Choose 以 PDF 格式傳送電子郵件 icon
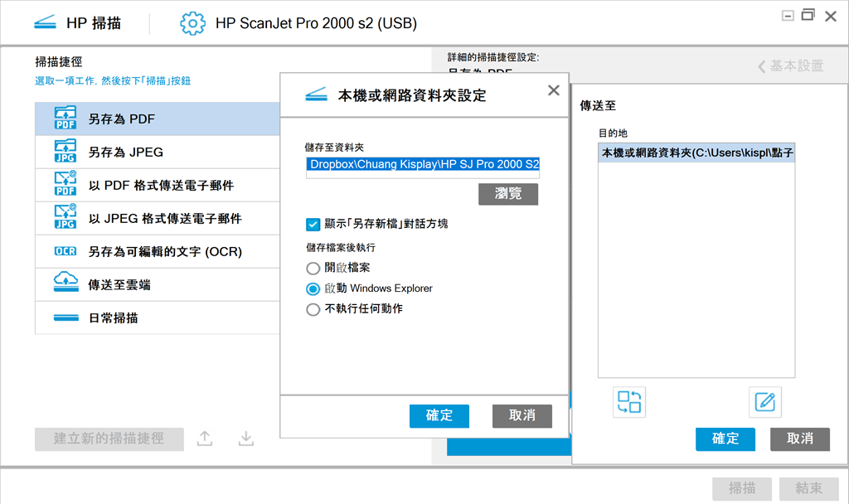 click(65, 184)
